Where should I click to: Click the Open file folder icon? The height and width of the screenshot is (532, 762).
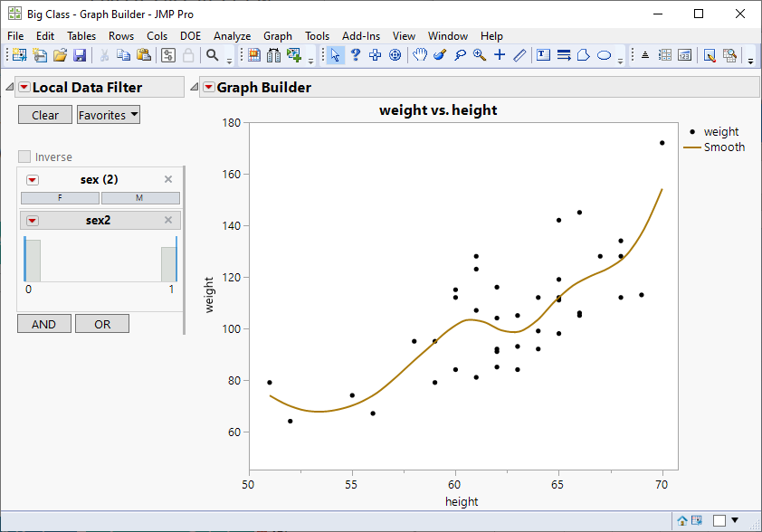tap(60, 55)
